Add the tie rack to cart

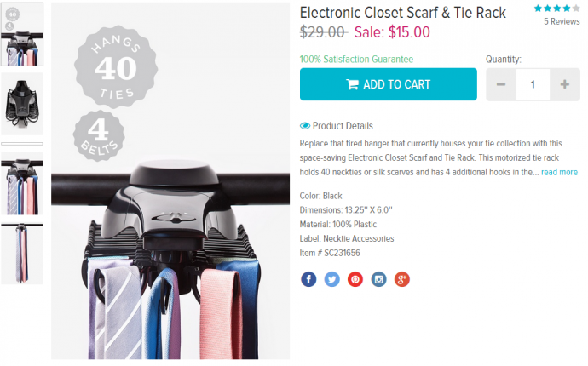click(x=389, y=84)
